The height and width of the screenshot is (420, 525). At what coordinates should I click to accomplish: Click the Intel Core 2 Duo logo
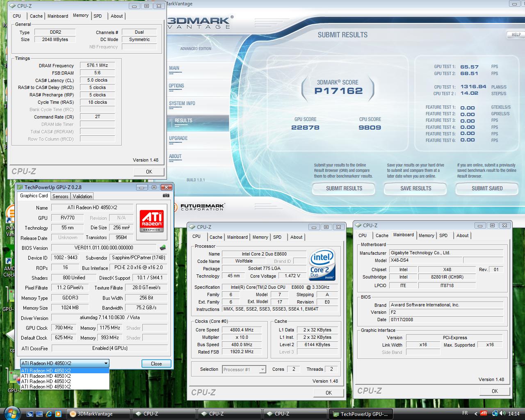(x=322, y=265)
